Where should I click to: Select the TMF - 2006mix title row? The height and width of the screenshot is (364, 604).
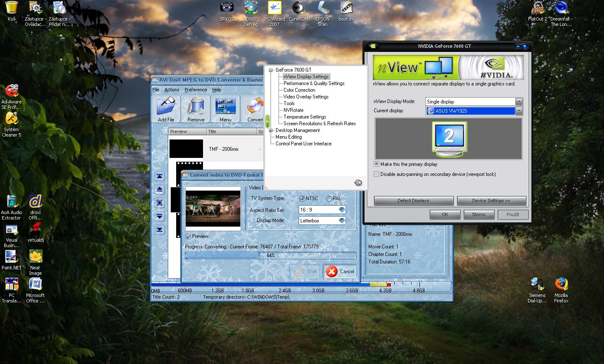pyautogui.click(x=216, y=149)
